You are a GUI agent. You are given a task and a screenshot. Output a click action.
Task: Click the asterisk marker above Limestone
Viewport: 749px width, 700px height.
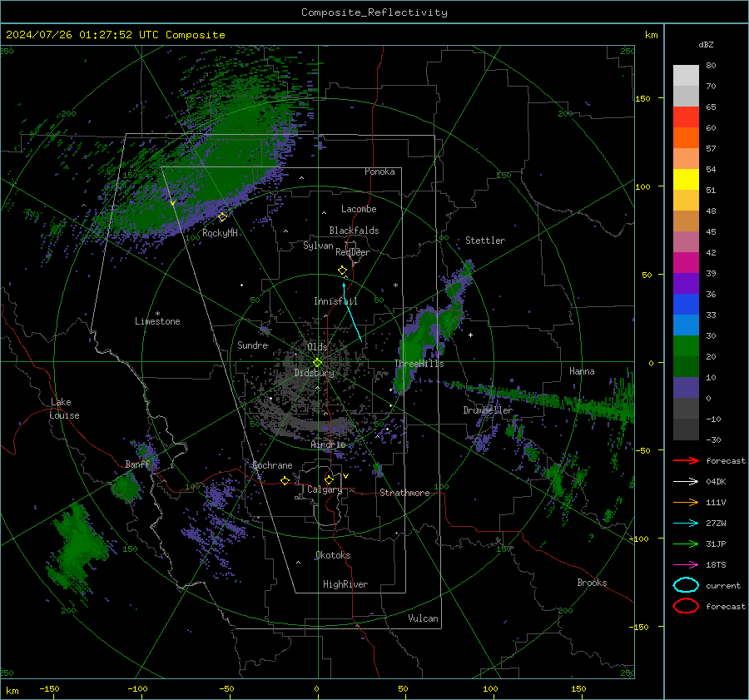click(x=157, y=314)
